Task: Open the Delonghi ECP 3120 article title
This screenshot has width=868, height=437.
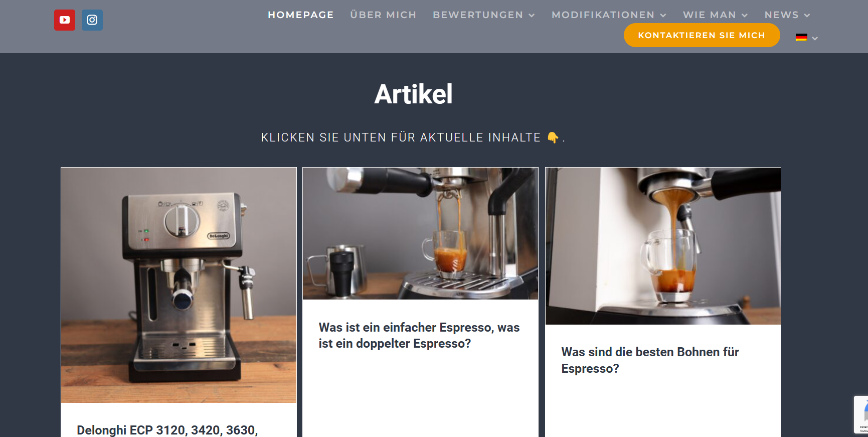Action: 167,430
